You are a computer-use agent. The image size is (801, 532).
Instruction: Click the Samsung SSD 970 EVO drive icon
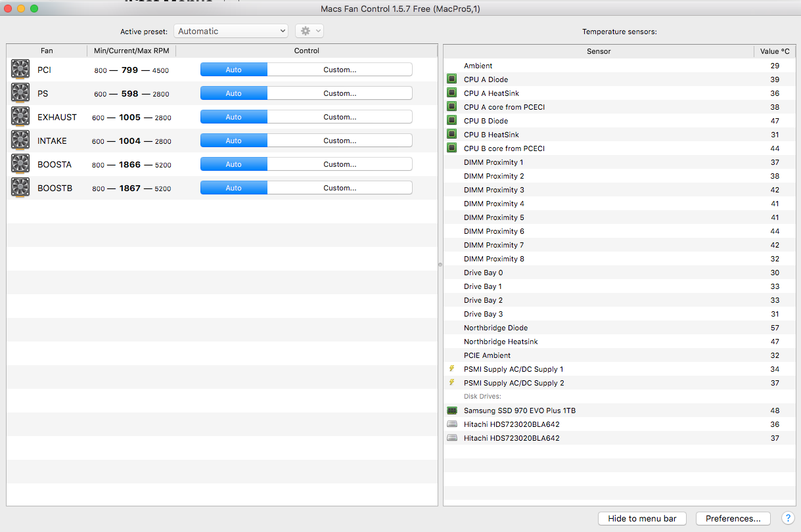[x=451, y=410]
